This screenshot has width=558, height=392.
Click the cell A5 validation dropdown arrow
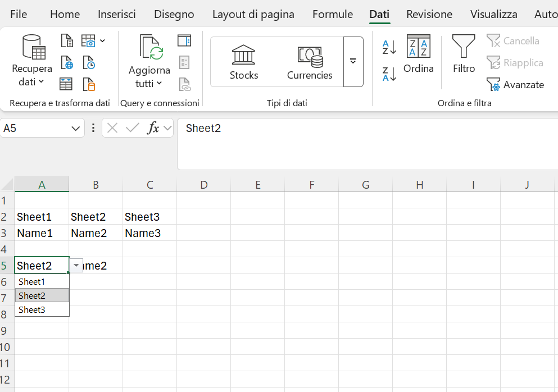click(x=76, y=266)
